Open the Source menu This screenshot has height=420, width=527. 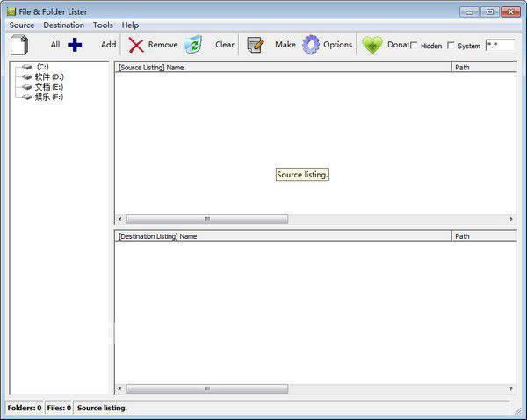click(x=22, y=25)
